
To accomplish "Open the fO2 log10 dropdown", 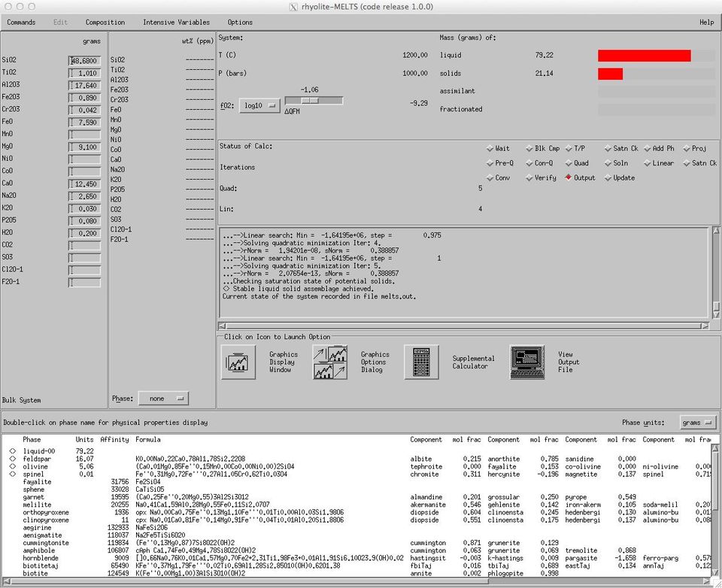I will tap(259, 105).
